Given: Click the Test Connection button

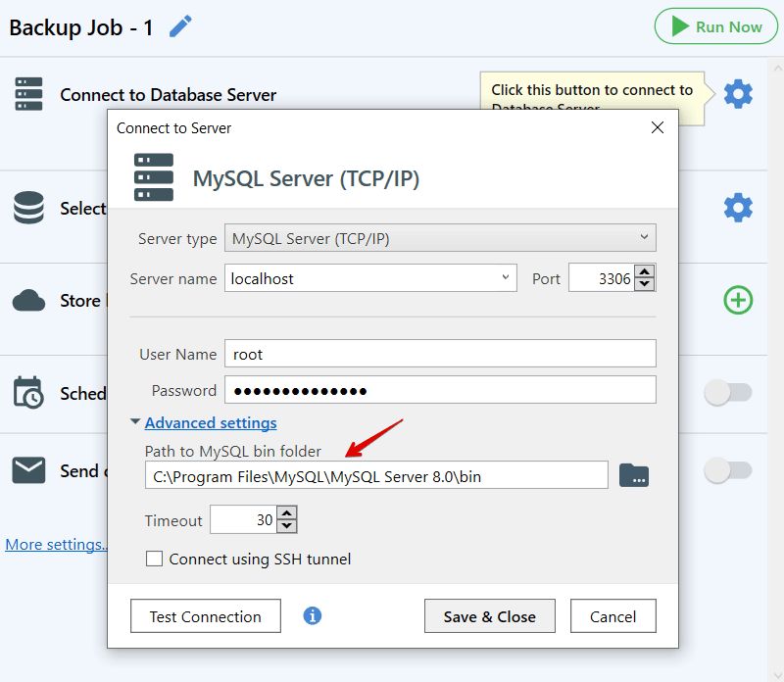Looking at the screenshot, I should click(206, 616).
